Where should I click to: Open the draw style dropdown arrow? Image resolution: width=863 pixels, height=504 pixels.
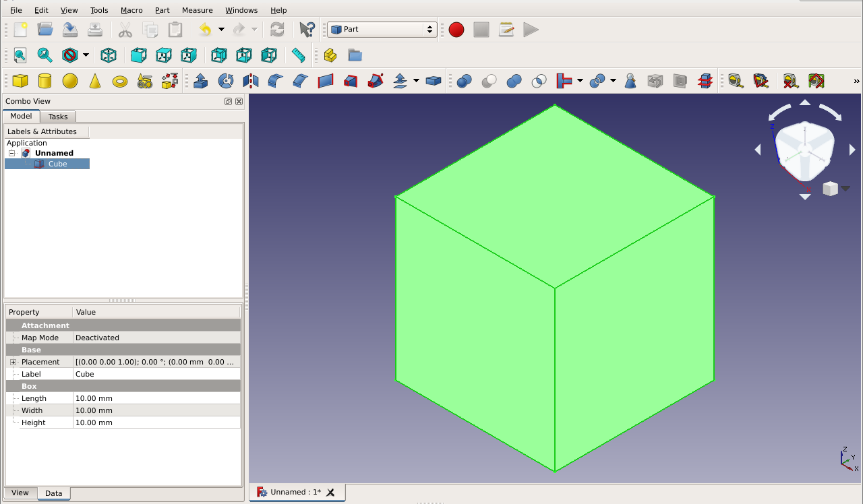86,55
